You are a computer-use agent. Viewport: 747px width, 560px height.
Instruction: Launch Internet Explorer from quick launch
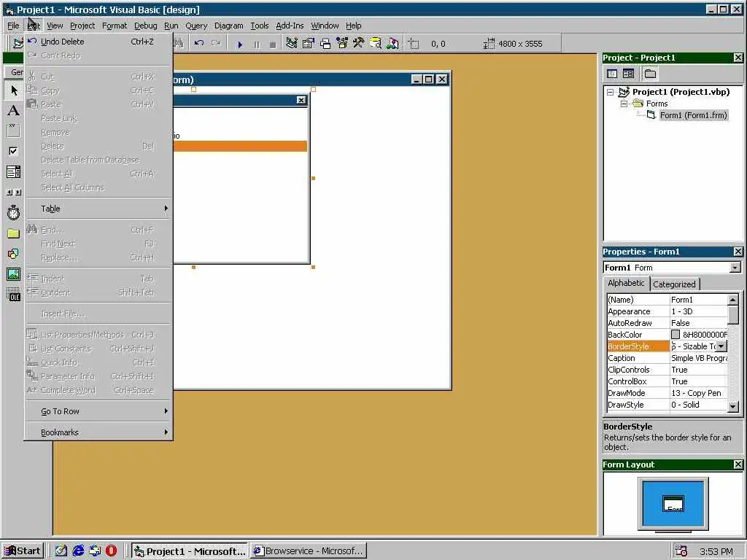(x=78, y=551)
